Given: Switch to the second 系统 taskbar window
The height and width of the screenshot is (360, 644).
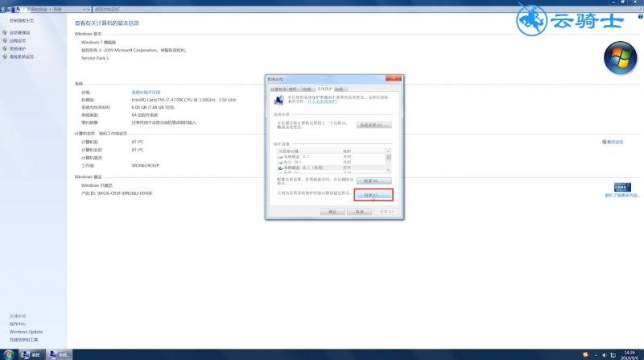Looking at the screenshot, I should coord(59,354).
